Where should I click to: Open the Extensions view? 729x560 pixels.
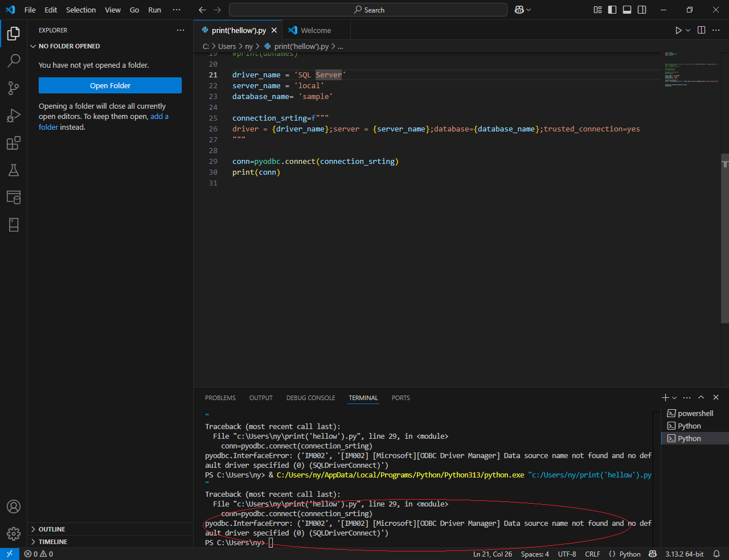(14, 143)
